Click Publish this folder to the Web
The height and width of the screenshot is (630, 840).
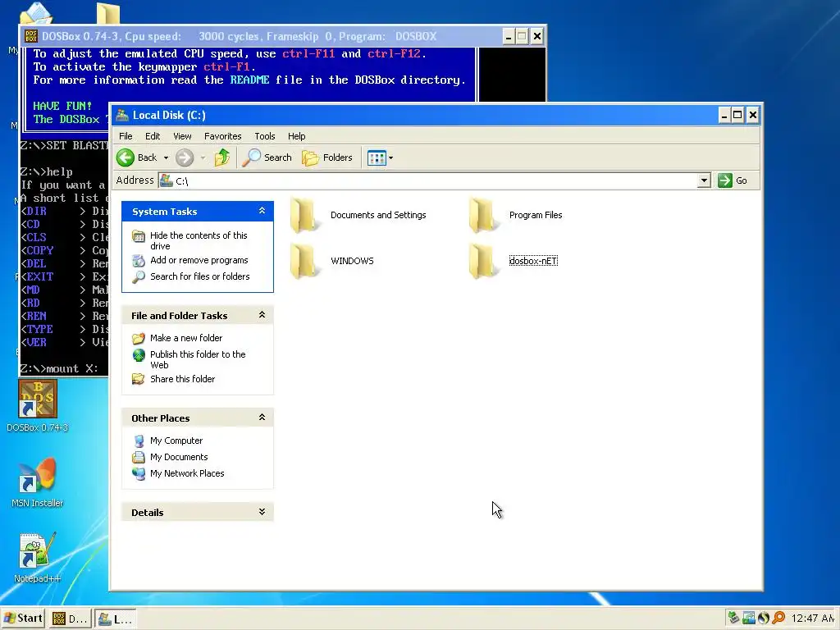(198, 359)
